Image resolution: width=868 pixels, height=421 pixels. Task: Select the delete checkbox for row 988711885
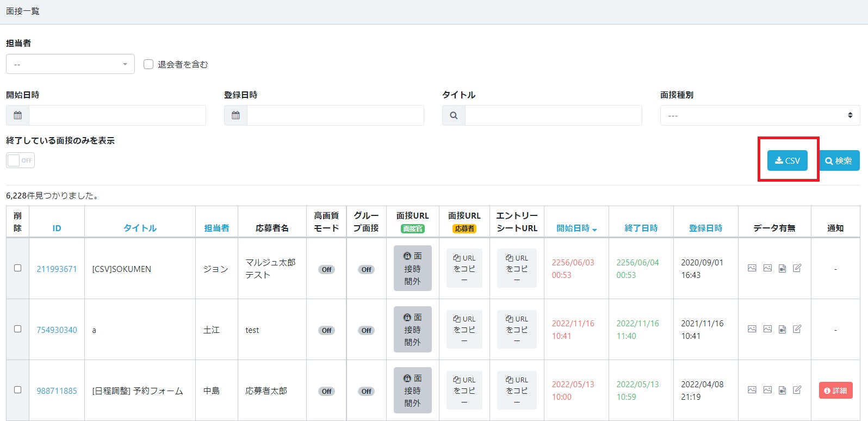[x=17, y=390]
